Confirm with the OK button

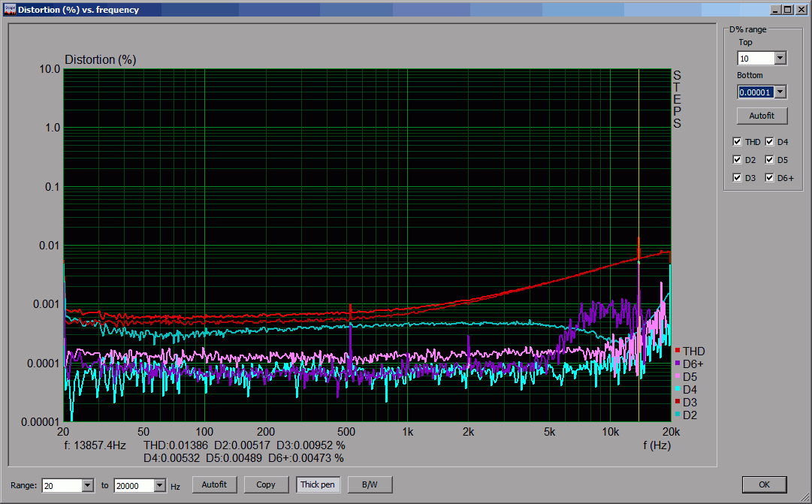[x=764, y=484]
